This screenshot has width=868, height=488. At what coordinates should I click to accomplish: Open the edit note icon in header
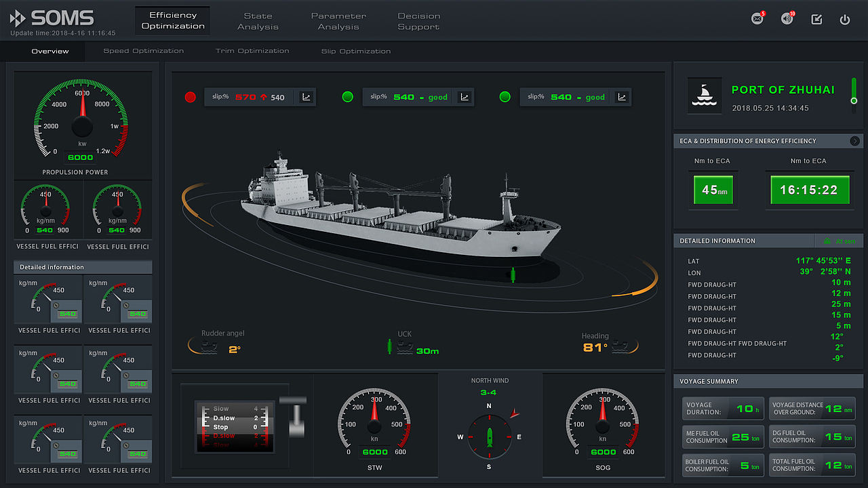point(817,20)
